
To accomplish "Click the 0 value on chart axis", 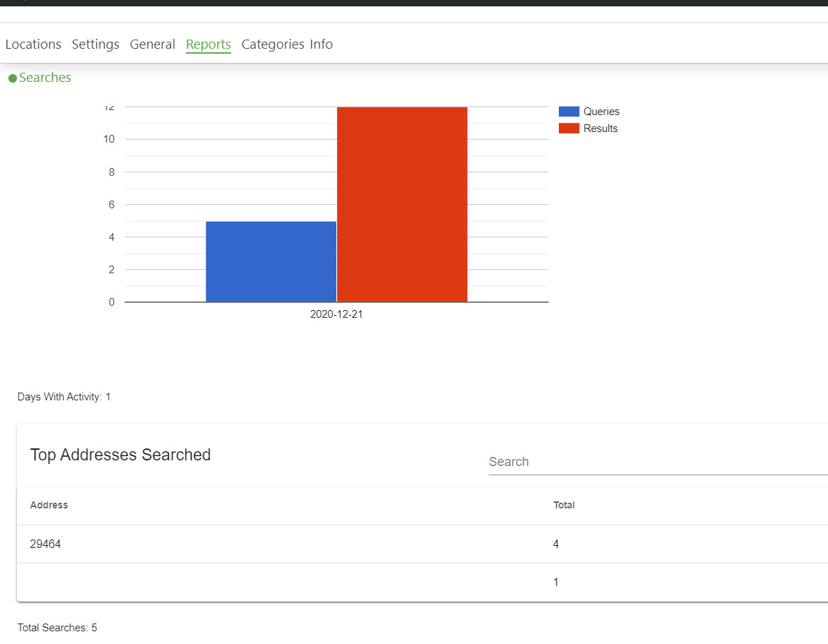I will tap(112, 302).
